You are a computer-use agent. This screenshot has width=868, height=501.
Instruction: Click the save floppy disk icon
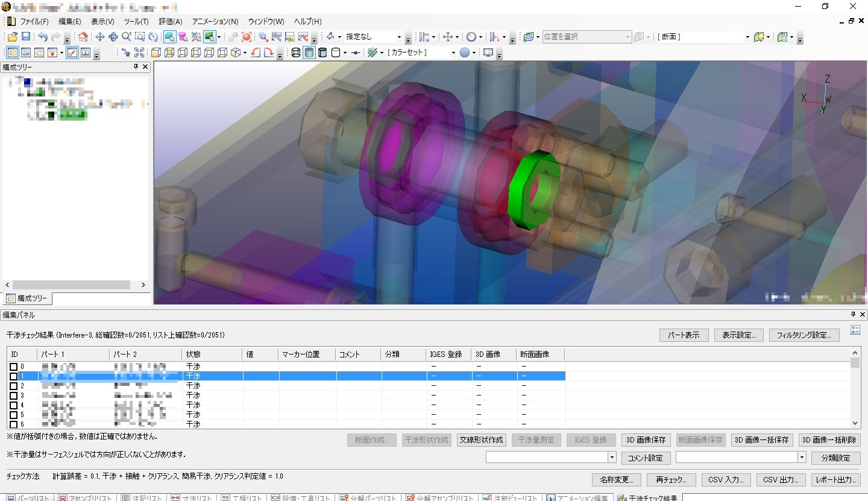[x=26, y=37]
